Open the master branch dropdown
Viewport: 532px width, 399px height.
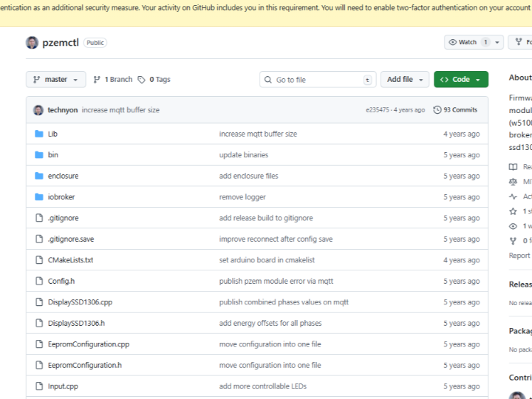(55, 80)
